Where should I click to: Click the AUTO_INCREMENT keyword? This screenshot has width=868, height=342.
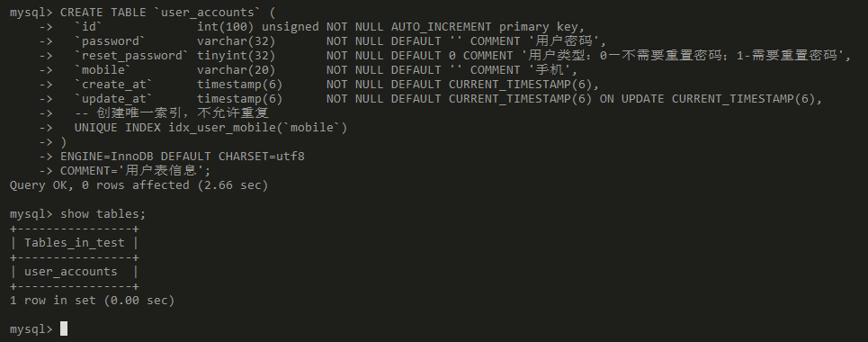pos(442,27)
